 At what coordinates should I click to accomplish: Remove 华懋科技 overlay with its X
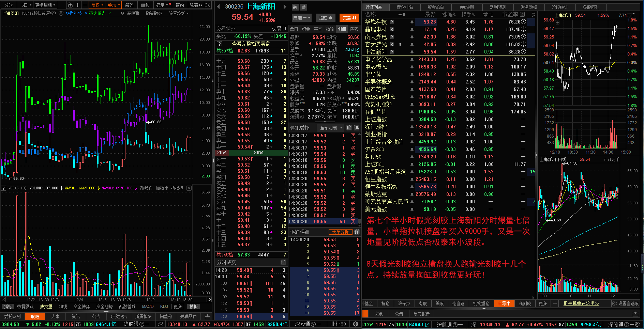86,13
